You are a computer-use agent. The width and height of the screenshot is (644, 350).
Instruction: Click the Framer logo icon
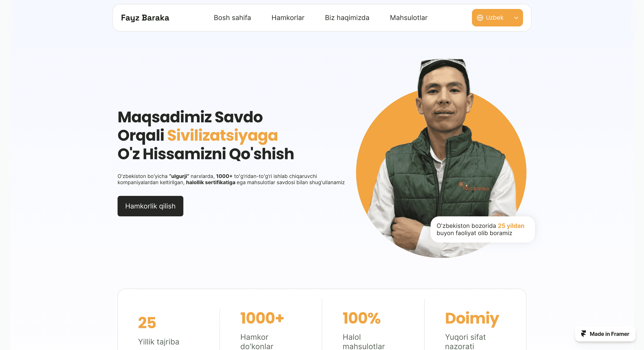point(584,334)
